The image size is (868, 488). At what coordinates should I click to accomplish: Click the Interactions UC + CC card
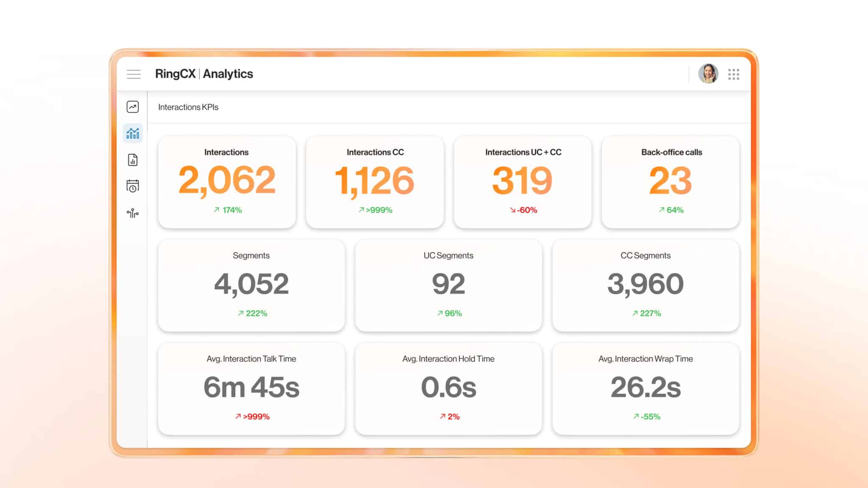coord(523,182)
